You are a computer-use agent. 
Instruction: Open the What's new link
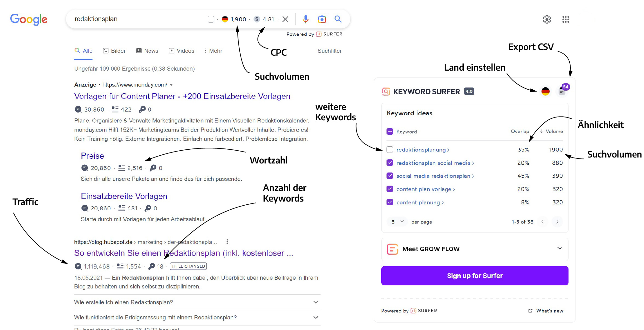[546, 311]
